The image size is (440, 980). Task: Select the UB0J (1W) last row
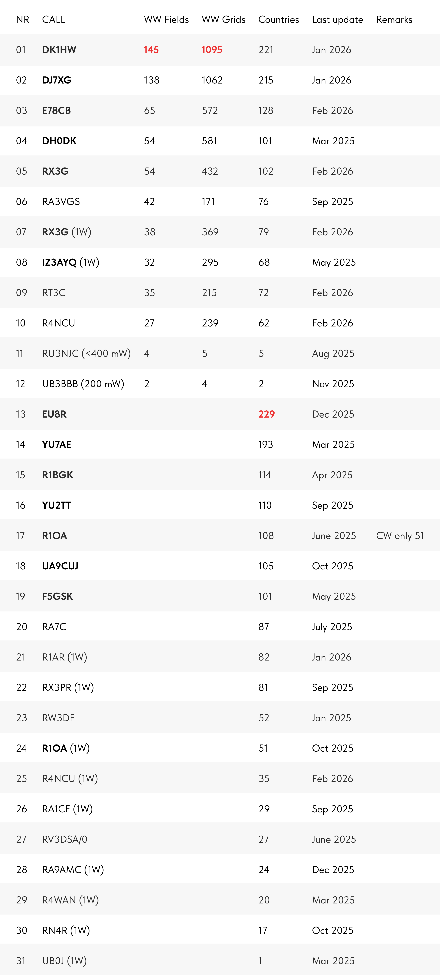click(x=220, y=961)
